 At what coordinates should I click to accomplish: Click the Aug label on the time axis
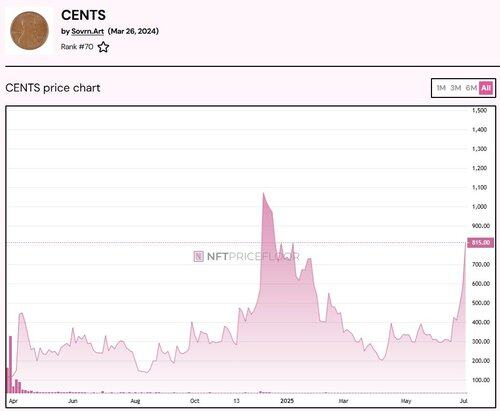135,400
